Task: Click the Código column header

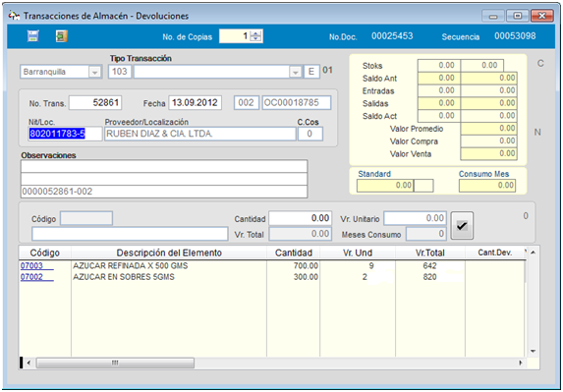Action: pos(45,252)
